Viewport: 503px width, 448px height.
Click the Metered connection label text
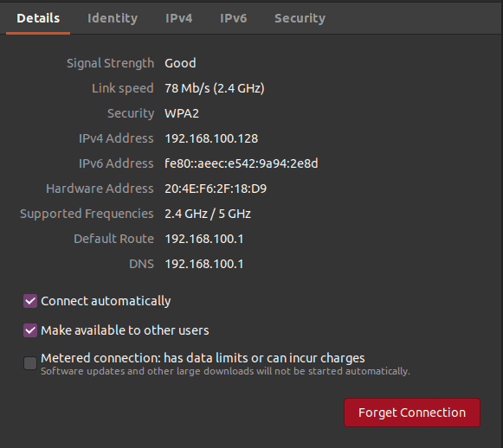point(203,358)
